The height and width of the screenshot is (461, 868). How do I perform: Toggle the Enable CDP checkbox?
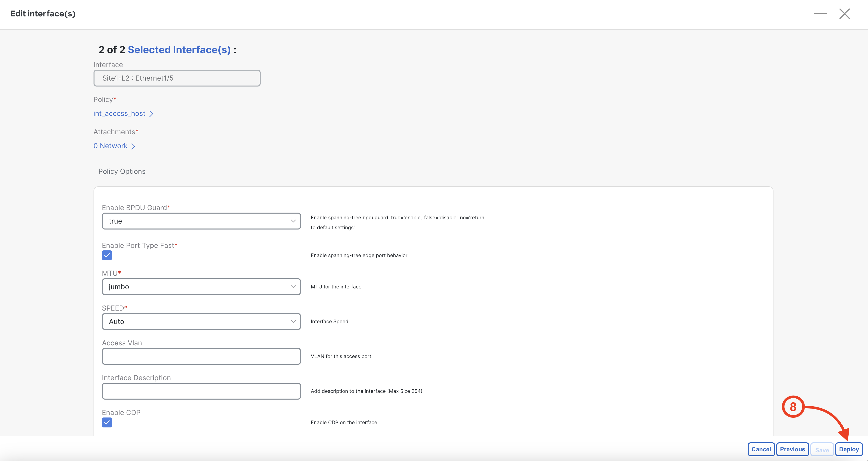click(107, 423)
